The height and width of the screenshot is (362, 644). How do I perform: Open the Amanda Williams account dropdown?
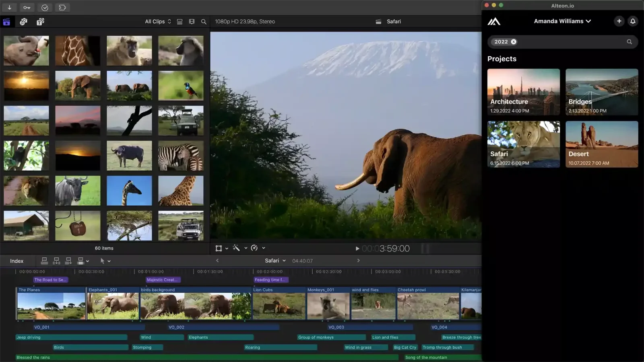tap(562, 21)
